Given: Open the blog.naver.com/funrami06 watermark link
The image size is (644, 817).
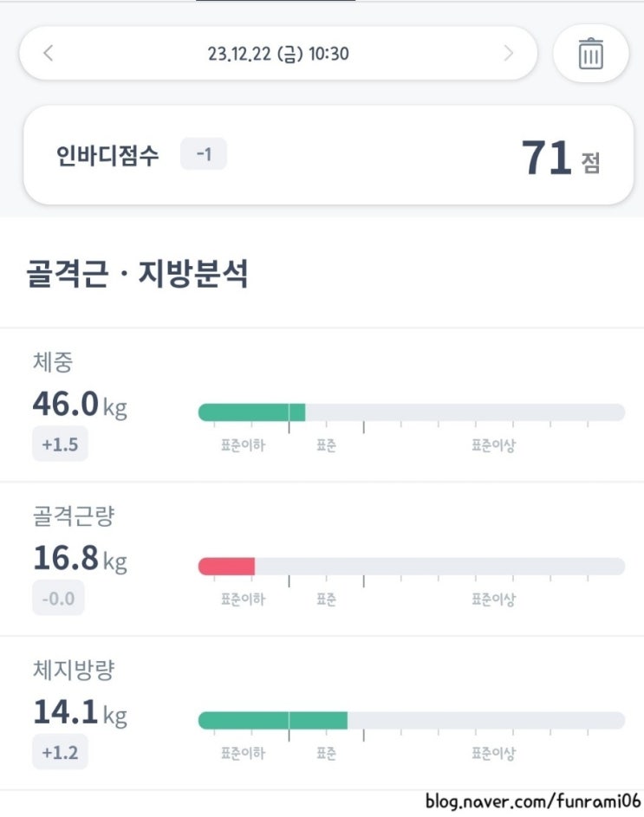Looking at the screenshot, I should 532,801.
